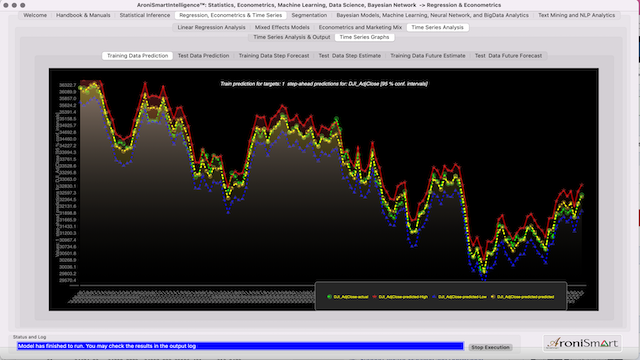This screenshot has height=360, width=640.
Task: Click the Stop Execution button
Action: (490, 347)
